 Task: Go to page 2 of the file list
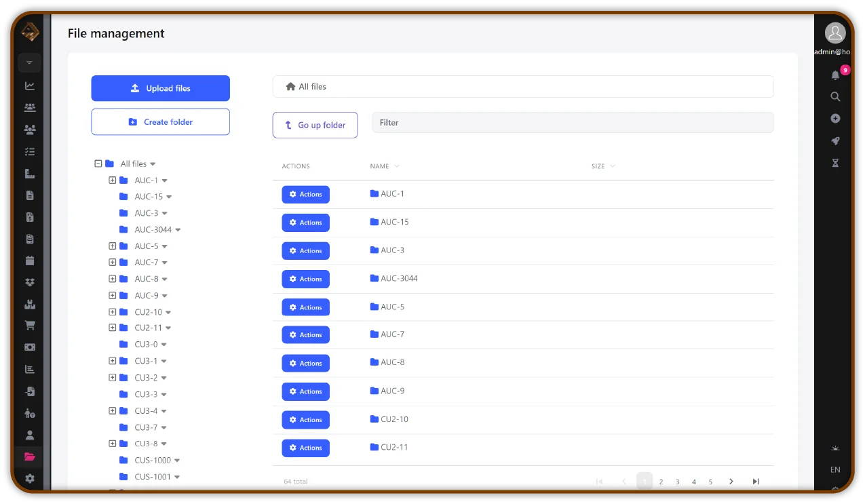click(x=661, y=482)
